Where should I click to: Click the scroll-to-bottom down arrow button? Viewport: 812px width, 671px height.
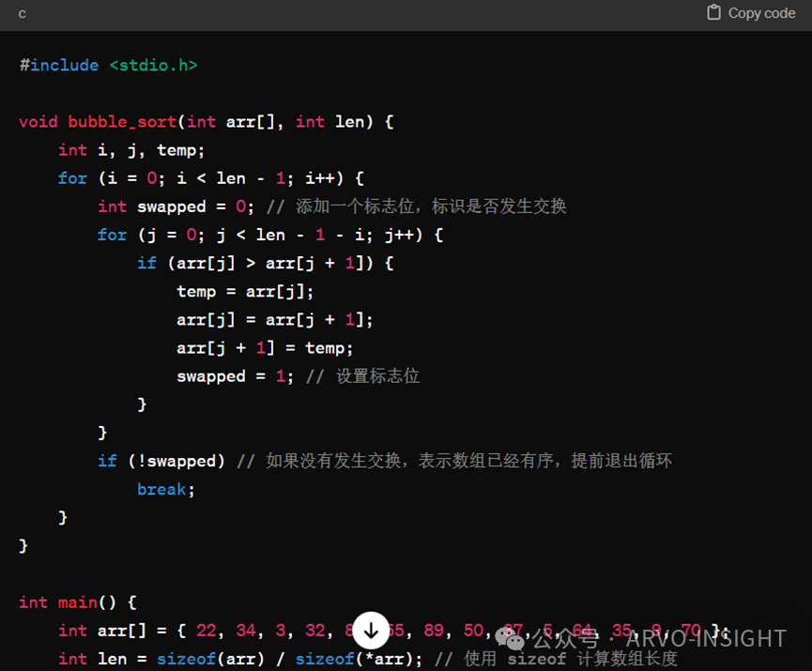(371, 631)
